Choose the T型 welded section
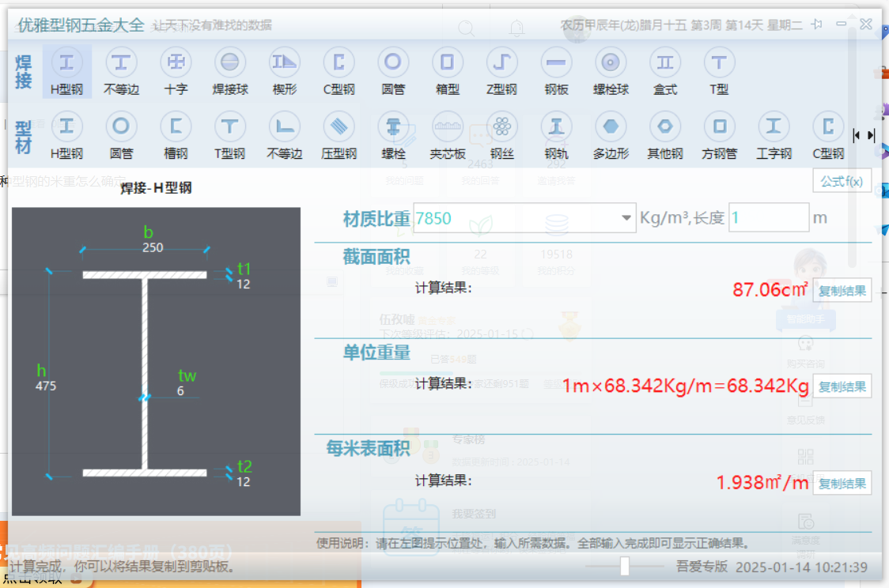The image size is (889, 588). (719, 72)
